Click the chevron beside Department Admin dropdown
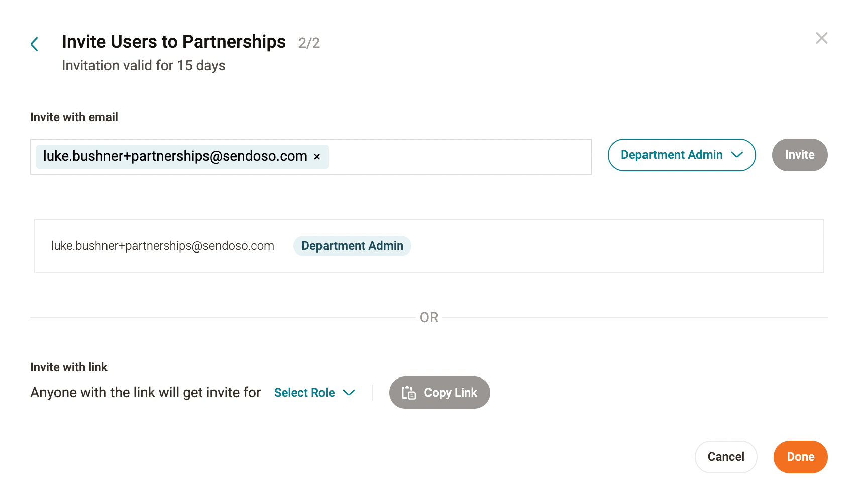859x504 pixels. (737, 155)
